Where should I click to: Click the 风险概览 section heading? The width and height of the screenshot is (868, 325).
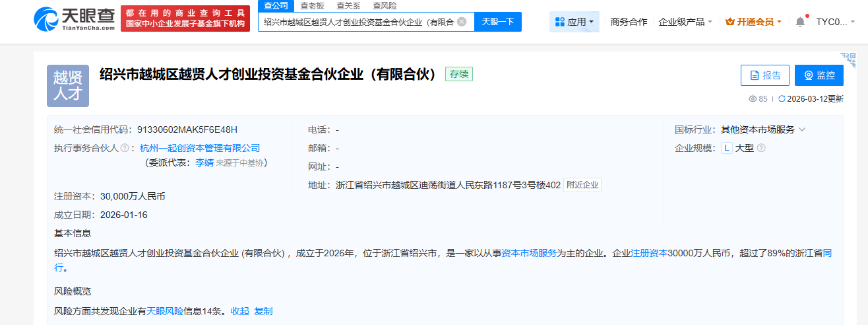pyautogui.click(x=73, y=291)
